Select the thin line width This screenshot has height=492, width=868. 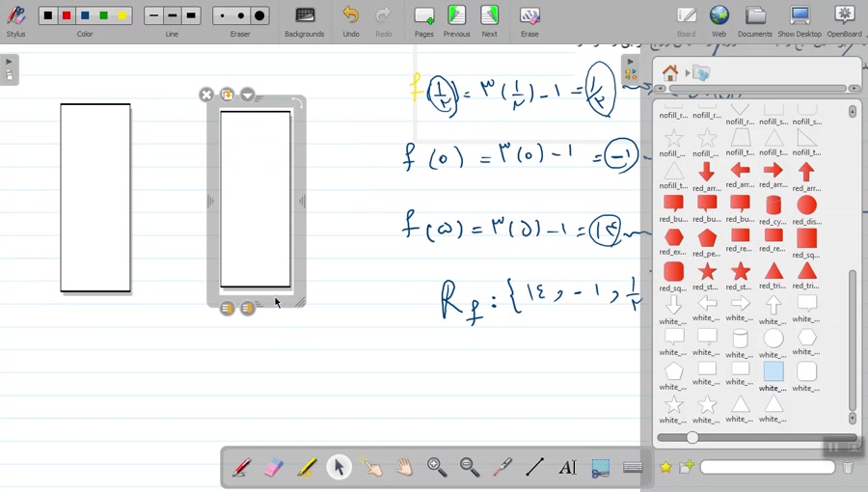coord(154,15)
